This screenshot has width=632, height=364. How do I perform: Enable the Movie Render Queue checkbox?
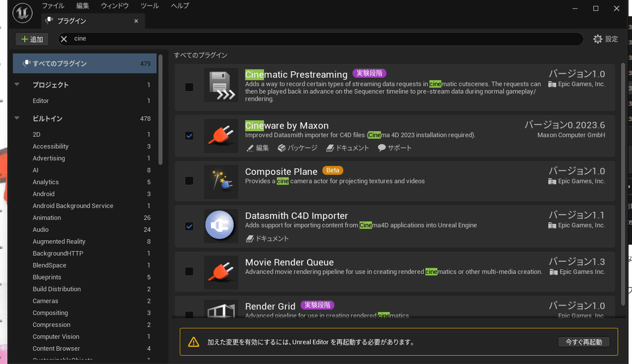(x=189, y=272)
